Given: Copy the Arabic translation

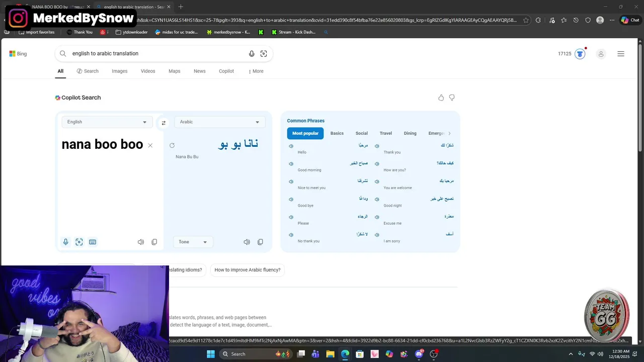Looking at the screenshot, I should (x=260, y=242).
